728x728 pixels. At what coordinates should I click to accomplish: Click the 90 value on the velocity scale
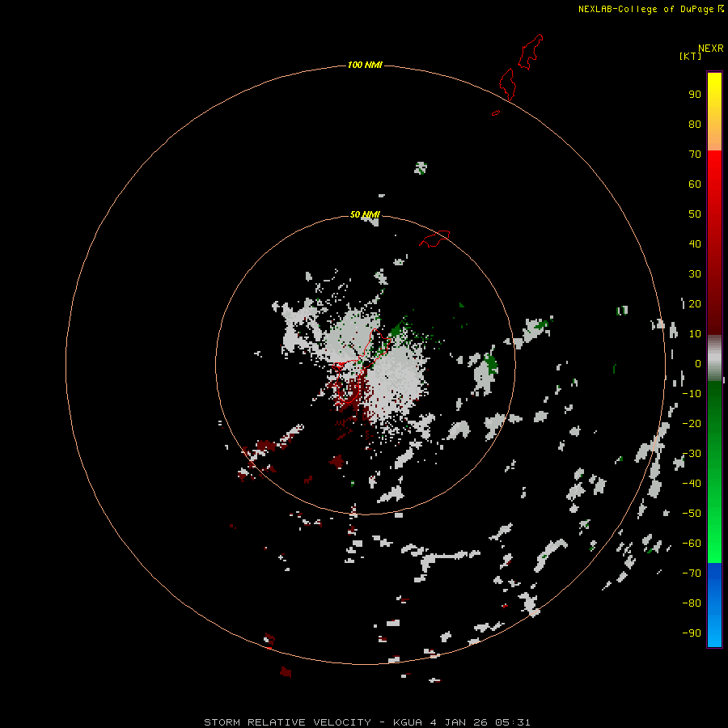click(695, 95)
